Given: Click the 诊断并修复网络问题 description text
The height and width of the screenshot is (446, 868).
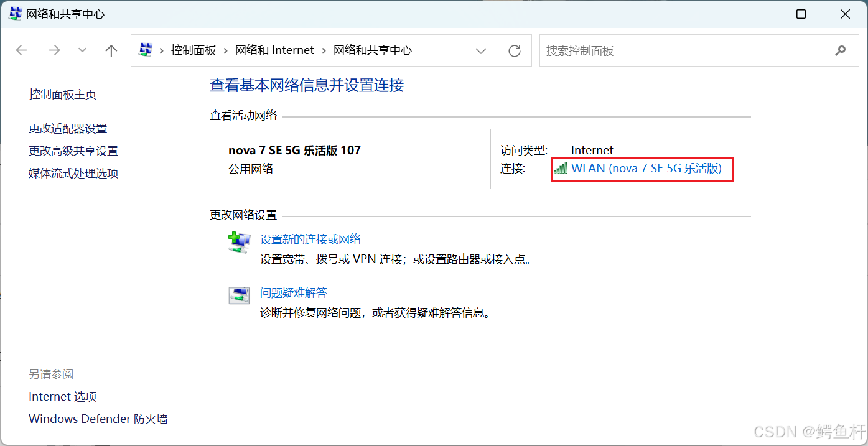Looking at the screenshot, I should [x=376, y=313].
